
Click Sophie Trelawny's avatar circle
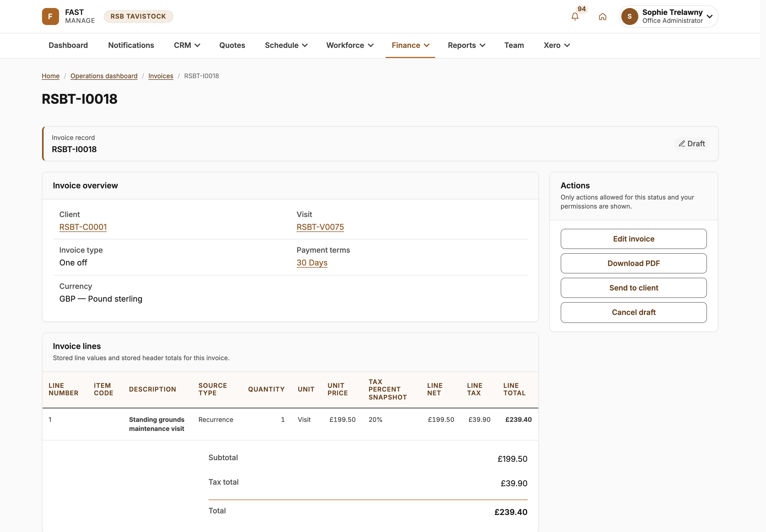coord(629,16)
